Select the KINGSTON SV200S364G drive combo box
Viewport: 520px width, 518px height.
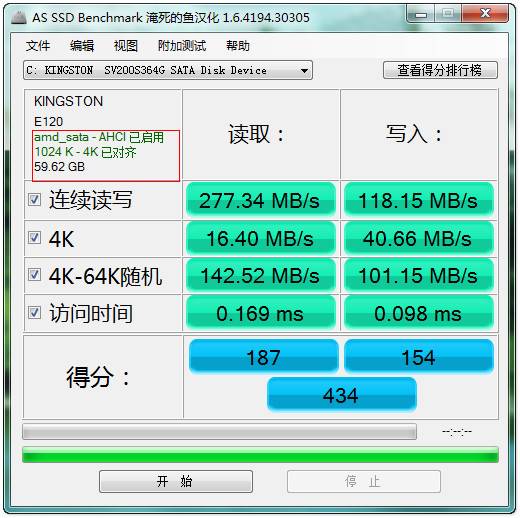point(168,70)
